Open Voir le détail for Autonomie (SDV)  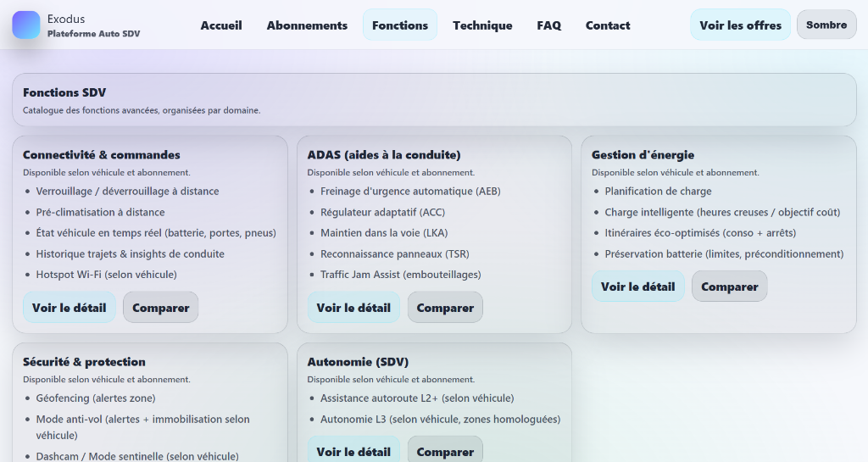pos(353,450)
